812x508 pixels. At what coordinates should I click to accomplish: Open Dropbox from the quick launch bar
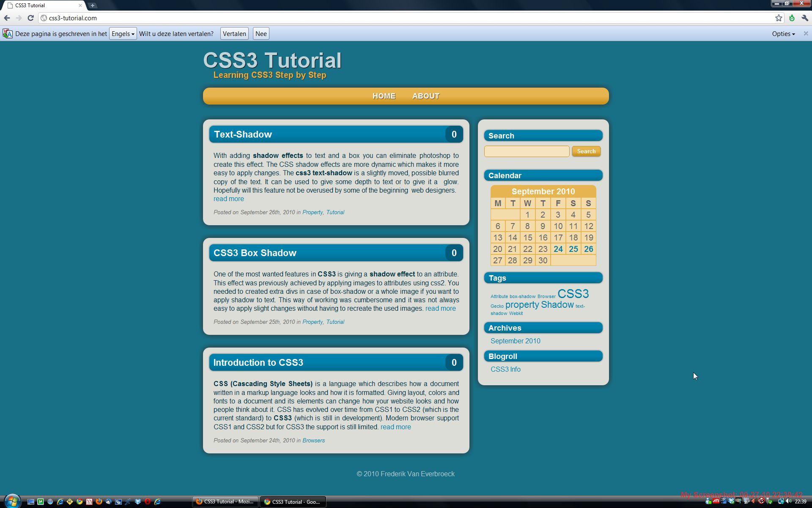pos(138,502)
